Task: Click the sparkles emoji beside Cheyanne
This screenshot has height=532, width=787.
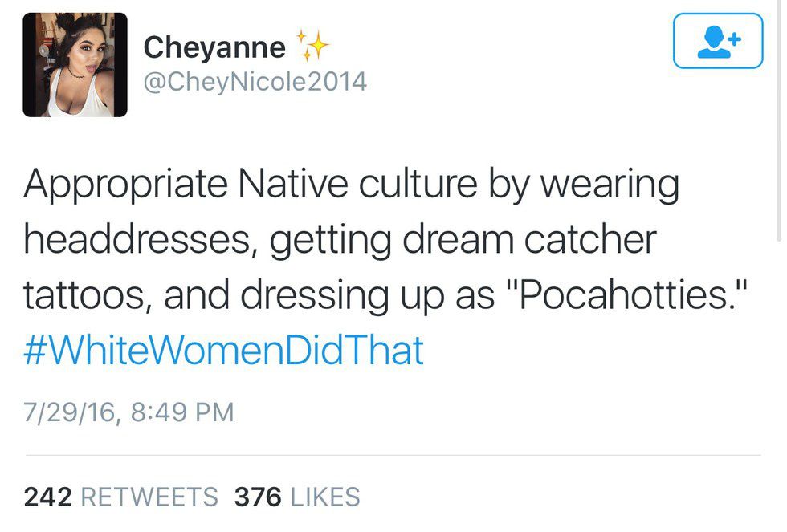Action: (x=312, y=46)
